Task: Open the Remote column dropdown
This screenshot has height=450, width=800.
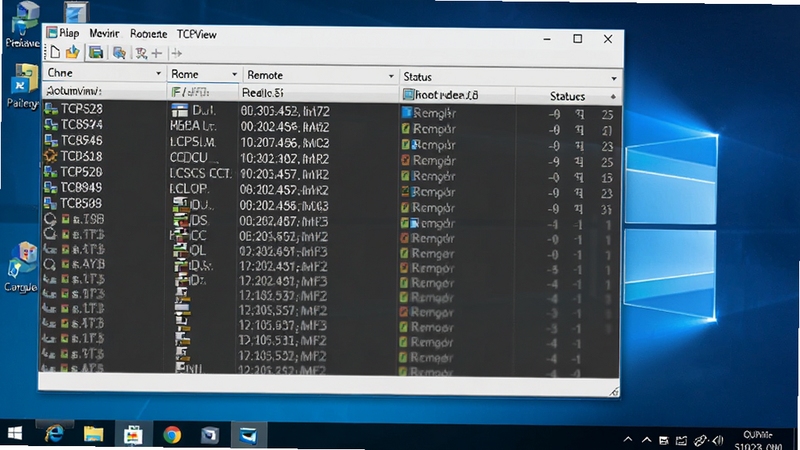Action: pyautogui.click(x=391, y=77)
